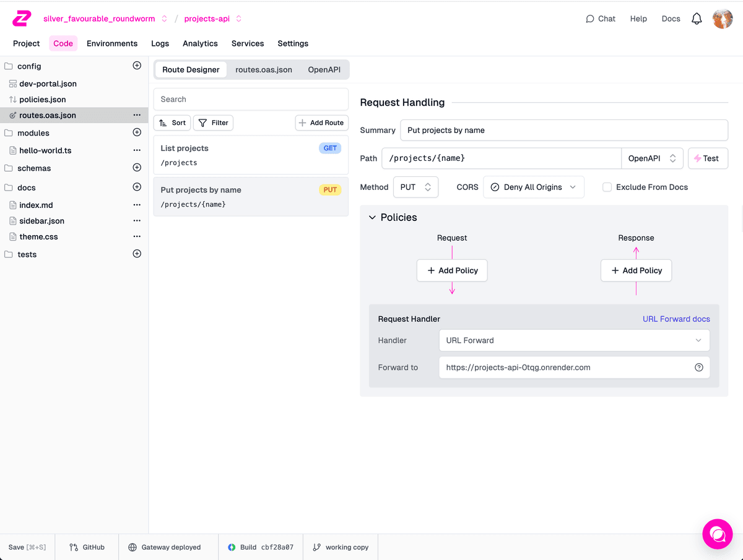Add a new file to config folder
The width and height of the screenshot is (743, 560).
(137, 66)
